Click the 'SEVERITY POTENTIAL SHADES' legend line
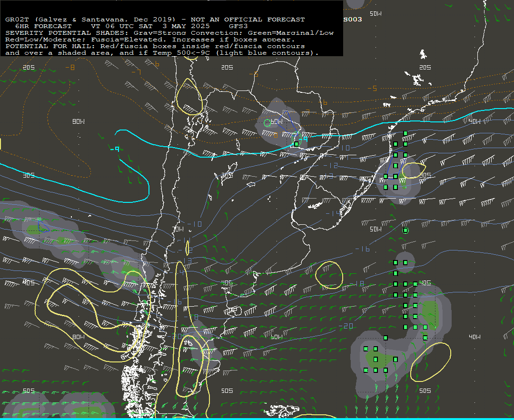Screen dimensions: 514x420 click(169, 33)
